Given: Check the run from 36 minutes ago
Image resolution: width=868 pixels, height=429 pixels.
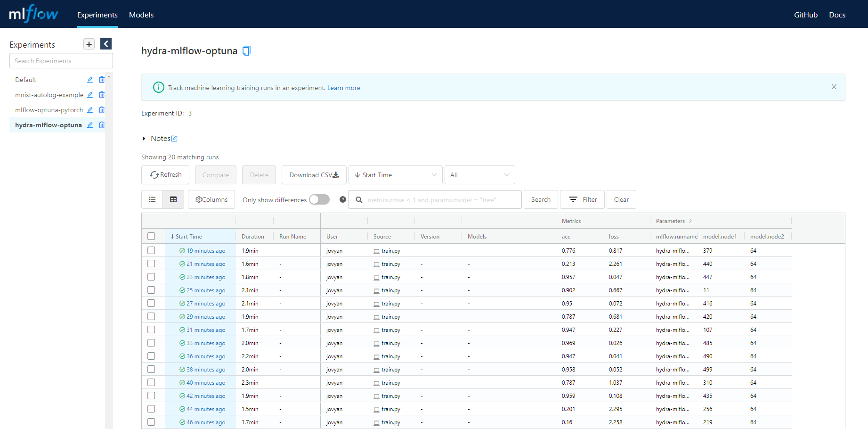Looking at the screenshot, I should 151,356.
